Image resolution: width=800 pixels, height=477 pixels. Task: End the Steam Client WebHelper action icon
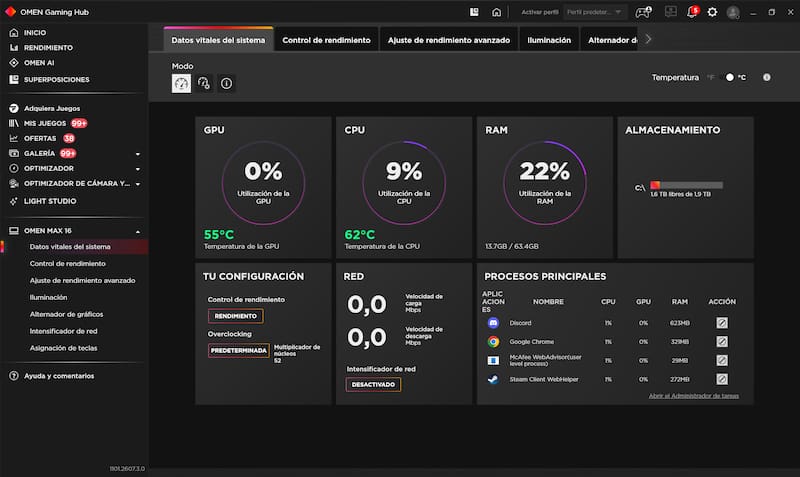point(721,379)
